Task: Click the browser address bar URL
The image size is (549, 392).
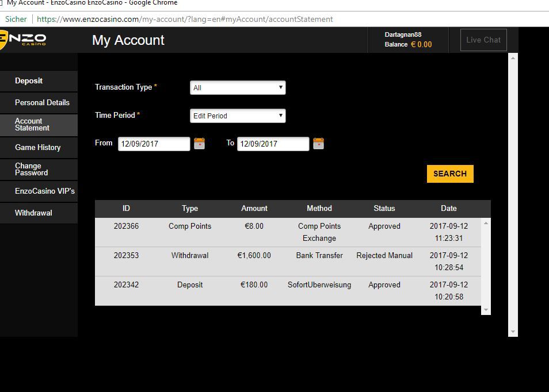Action: (x=185, y=19)
